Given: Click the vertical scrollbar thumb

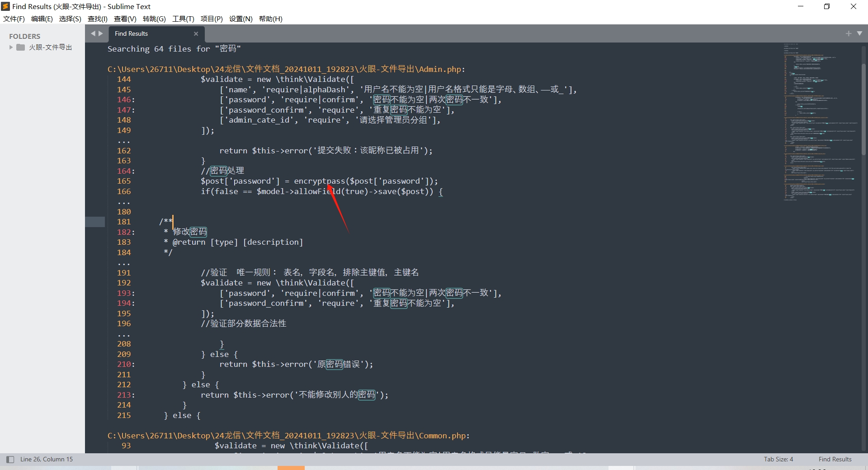Looking at the screenshot, I should click(863, 109).
